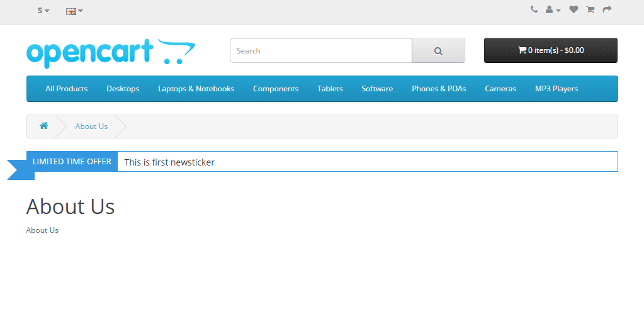The width and height of the screenshot is (644, 321).
Task: Click the checkout share arrow icon
Action: click(x=607, y=9)
